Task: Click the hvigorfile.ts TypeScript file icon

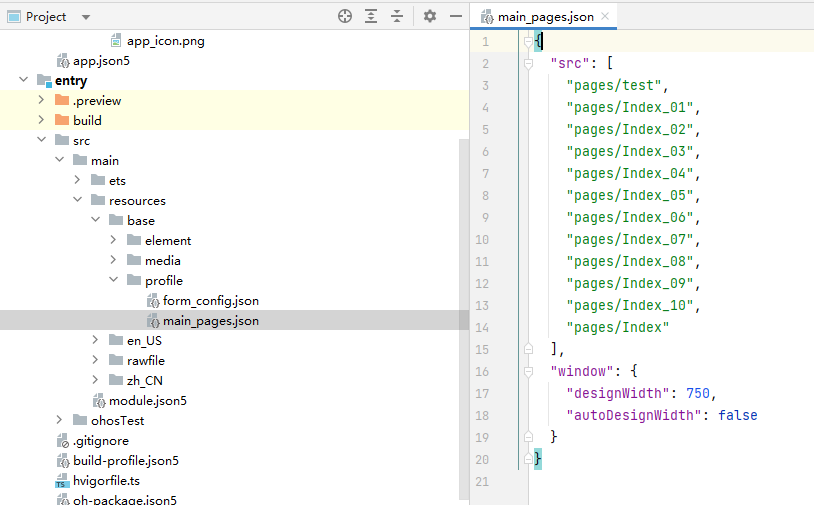Action: (62, 481)
